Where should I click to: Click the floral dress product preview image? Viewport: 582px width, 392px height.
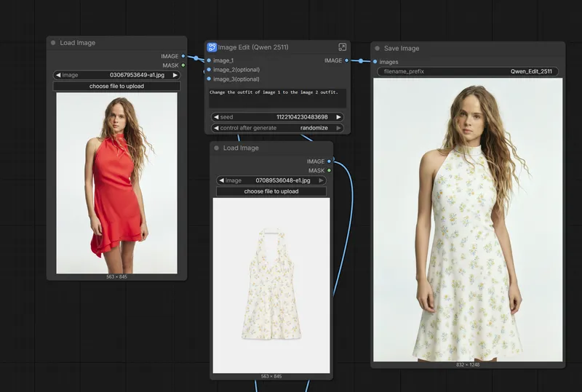[271, 286]
